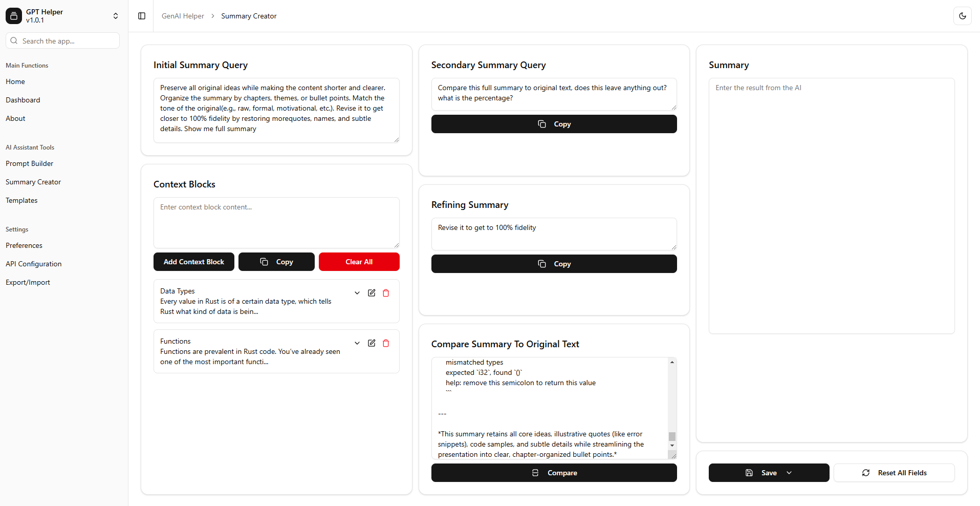Click the Compare button
Image resolution: width=980 pixels, height=506 pixels.
(x=554, y=473)
